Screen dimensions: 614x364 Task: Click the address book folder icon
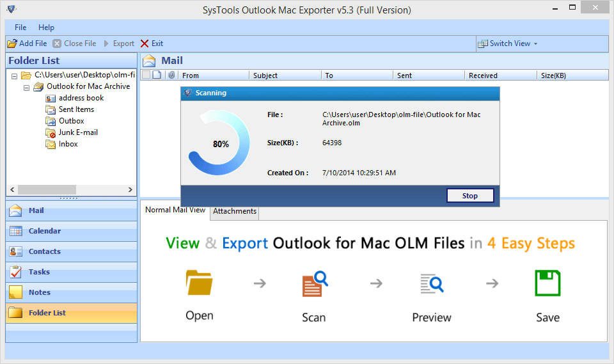coord(51,98)
